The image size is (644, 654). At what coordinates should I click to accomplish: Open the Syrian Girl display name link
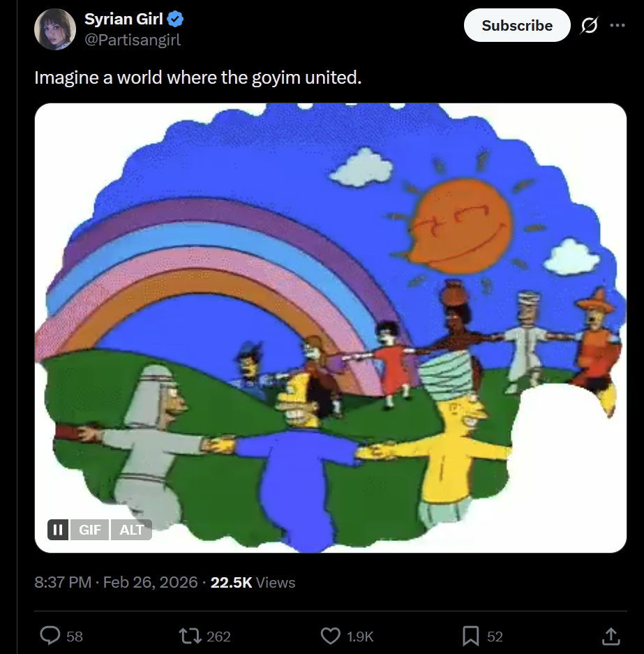[123, 19]
